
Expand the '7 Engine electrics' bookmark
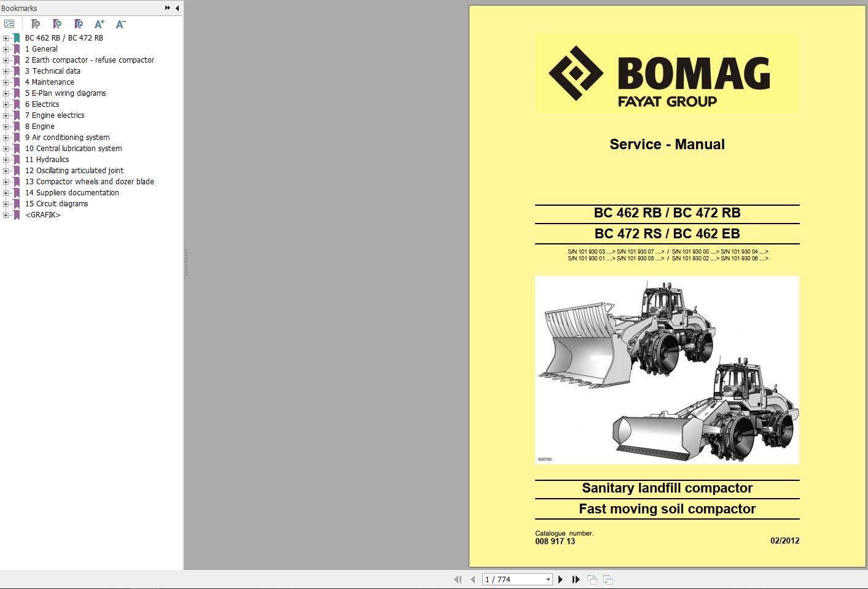click(6, 115)
